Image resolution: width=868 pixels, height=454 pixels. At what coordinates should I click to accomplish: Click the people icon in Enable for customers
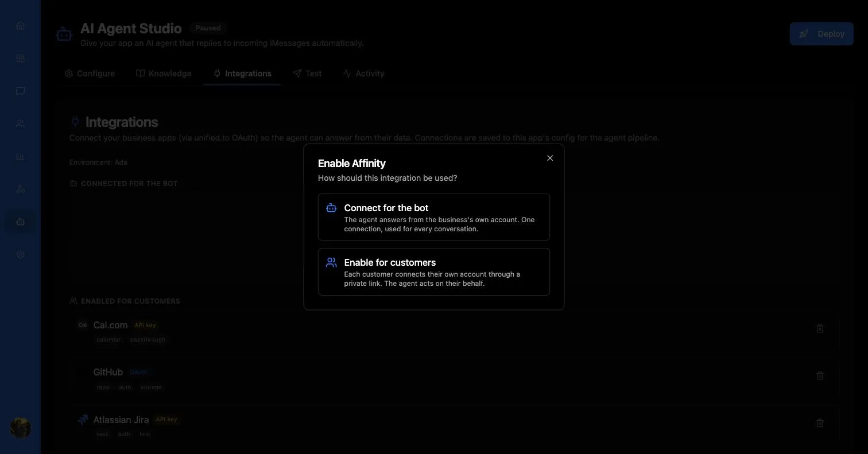click(x=331, y=262)
